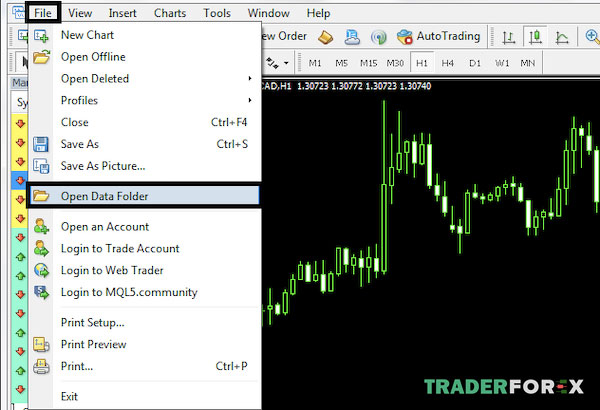Viewport: 600px width, 410px height.
Task: Choose Open an Account
Action: point(145,227)
